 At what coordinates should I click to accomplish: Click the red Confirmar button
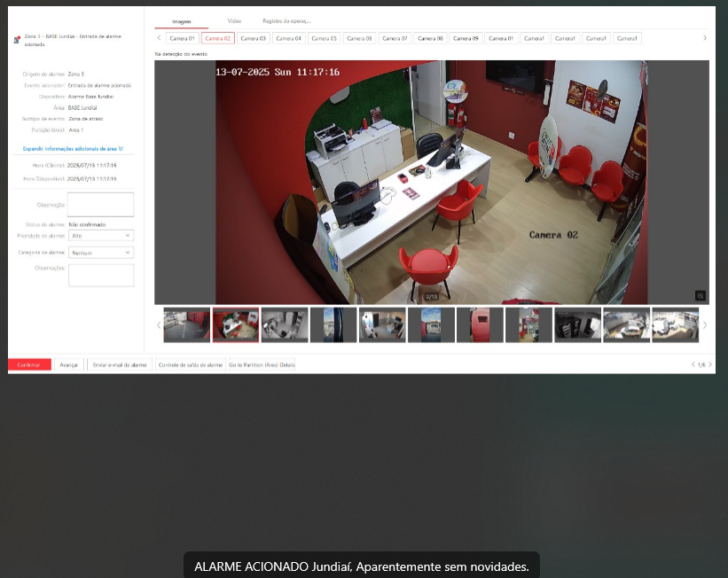tap(29, 364)
